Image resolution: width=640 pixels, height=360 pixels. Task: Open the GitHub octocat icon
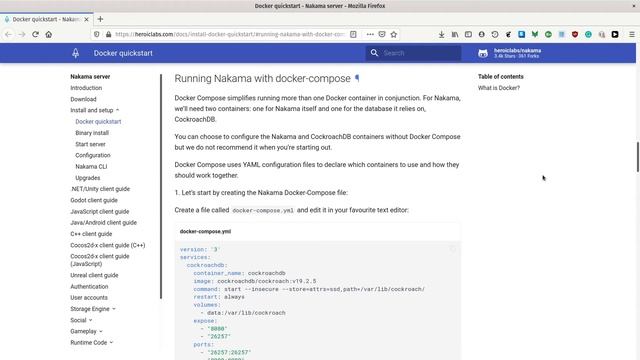(483, 53)
